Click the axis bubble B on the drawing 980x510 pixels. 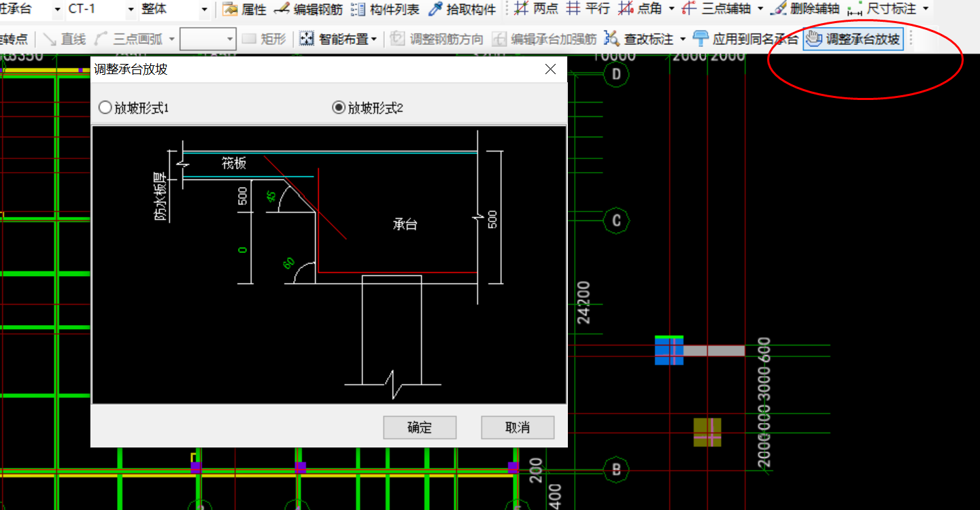(616, 469)
